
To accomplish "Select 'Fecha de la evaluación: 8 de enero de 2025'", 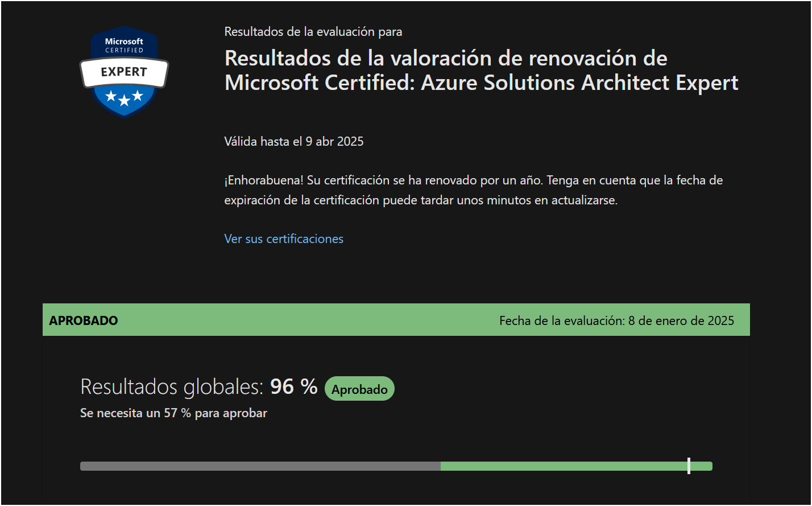I will point(617,320).
